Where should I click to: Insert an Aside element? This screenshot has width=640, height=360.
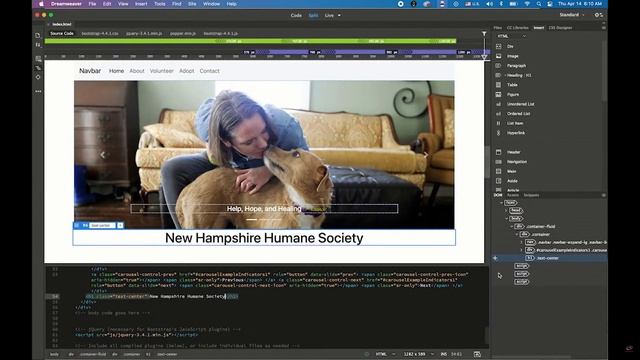click(x=512, y=181)
